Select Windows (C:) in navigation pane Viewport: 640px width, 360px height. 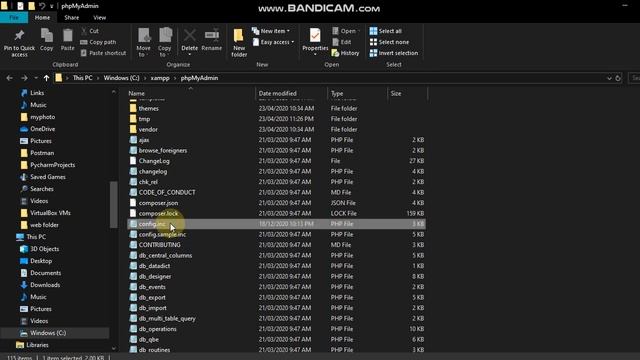[55, 333]
